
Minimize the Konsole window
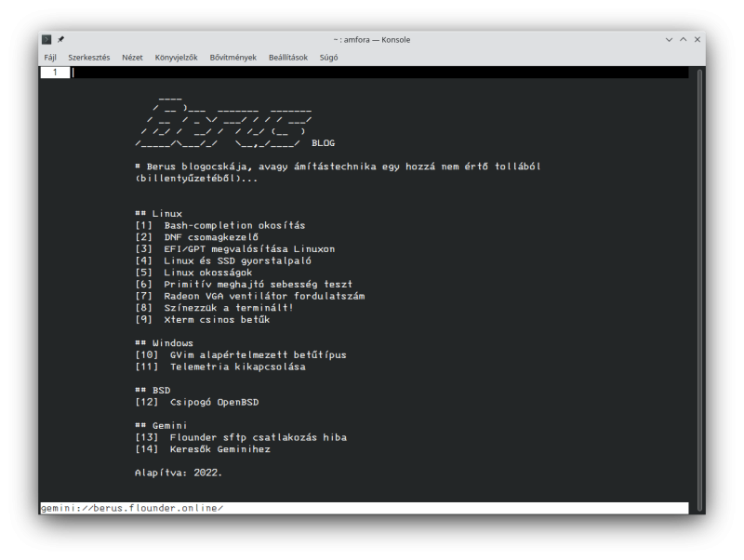tap(669, 39)
